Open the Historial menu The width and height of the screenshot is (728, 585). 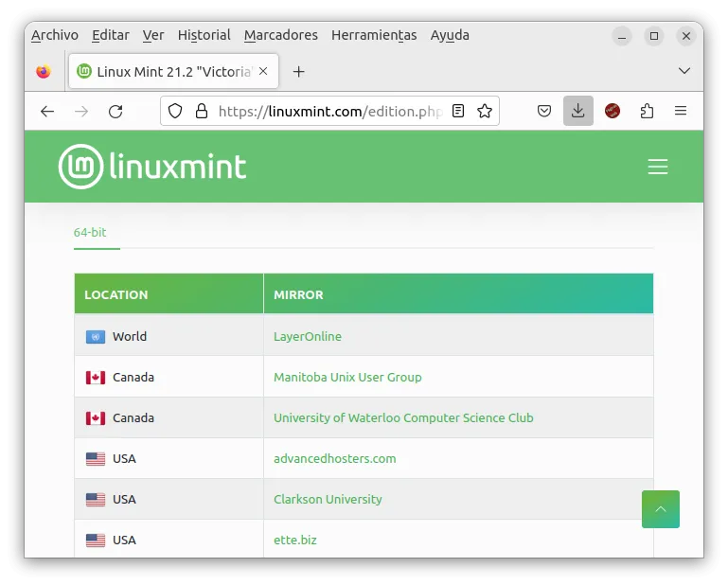tap(204, 35)
